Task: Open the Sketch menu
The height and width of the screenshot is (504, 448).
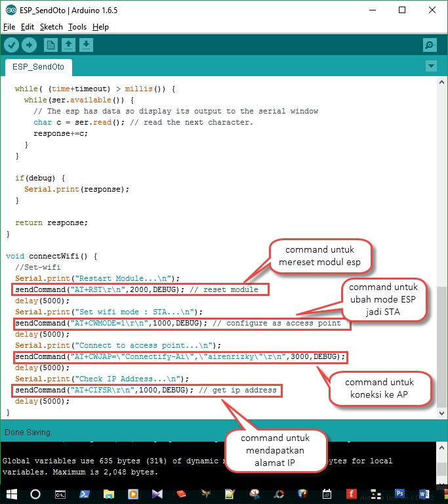Action: [51, 27]
